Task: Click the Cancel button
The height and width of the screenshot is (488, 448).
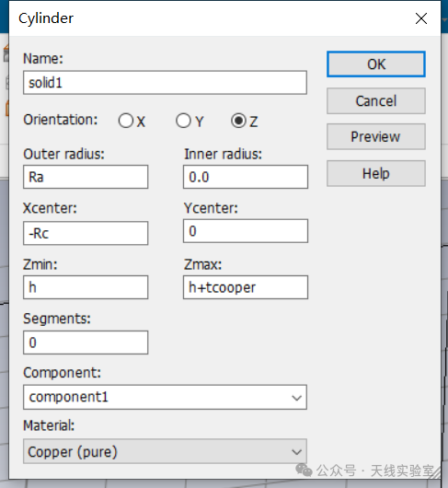Action: pos(376,101)
